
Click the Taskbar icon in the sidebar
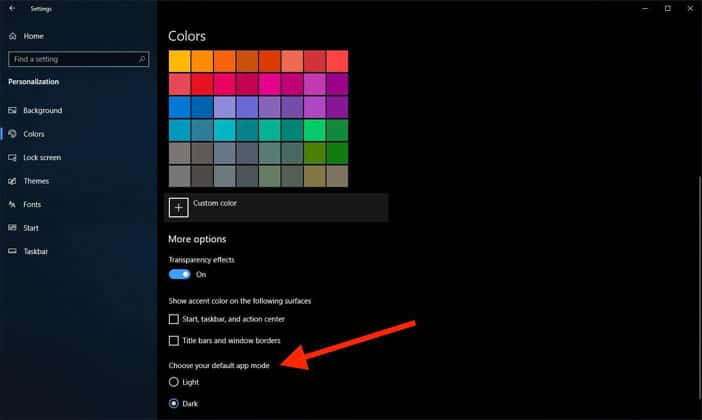tap(13, 251)
